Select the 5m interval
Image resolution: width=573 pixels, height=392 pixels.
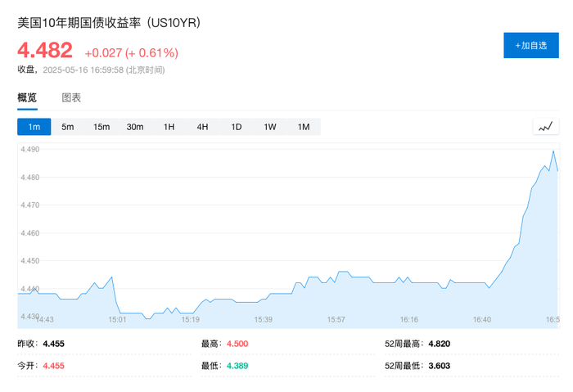67,127
